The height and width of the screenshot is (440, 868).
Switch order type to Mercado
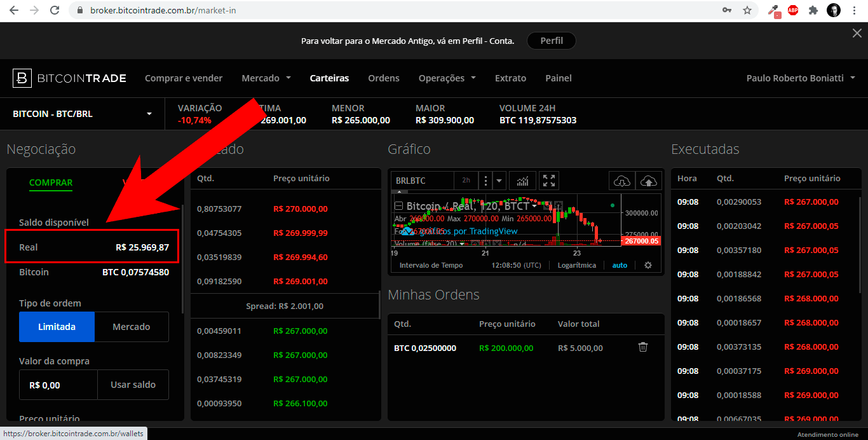(131, 326)
